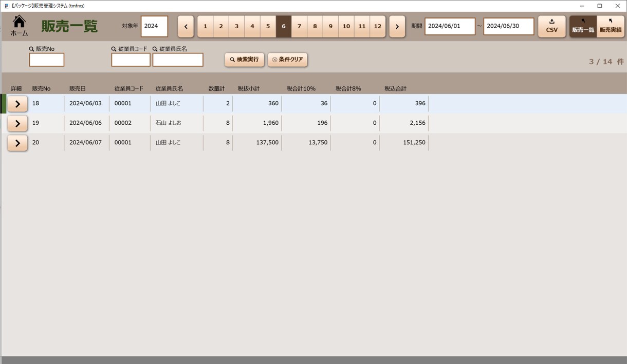The height and width of the screenshot is (364, 627).
Task: Open details for sale No 20
Action: [17, 143]
